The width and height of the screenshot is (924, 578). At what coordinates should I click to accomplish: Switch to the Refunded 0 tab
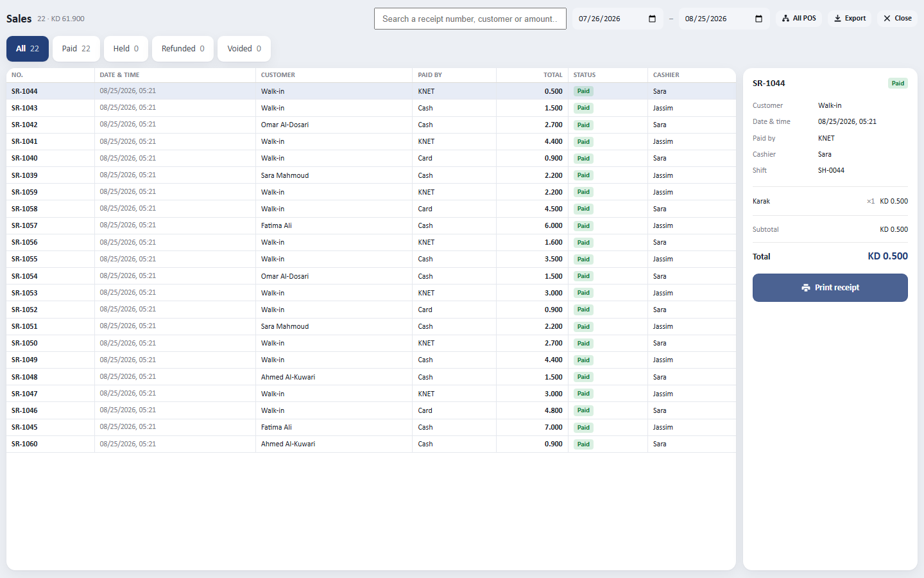[183, 49]
